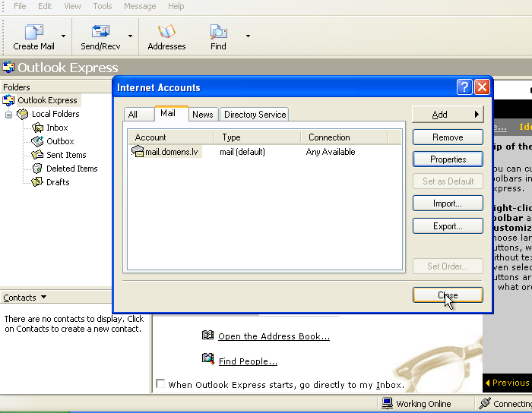The width and height of the screenshot is (532, 413).
Task: Switch to the Directory Service tab
Action: pyautogui.click(x=255, y=115)
